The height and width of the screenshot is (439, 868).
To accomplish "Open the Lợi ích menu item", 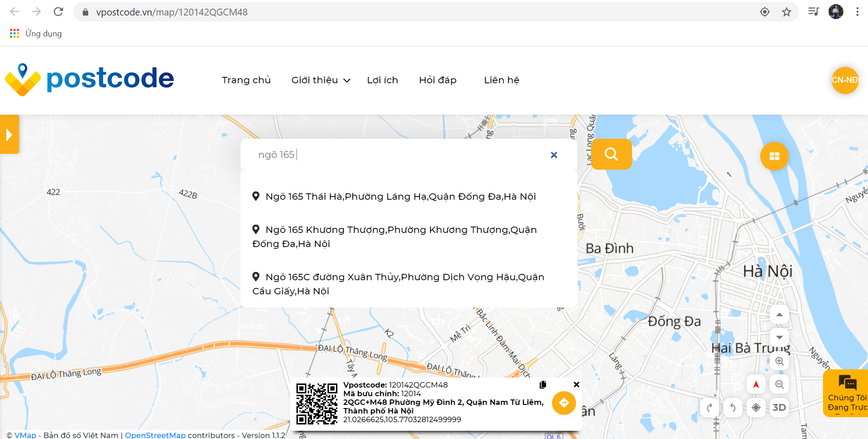I will coord(382,80).
